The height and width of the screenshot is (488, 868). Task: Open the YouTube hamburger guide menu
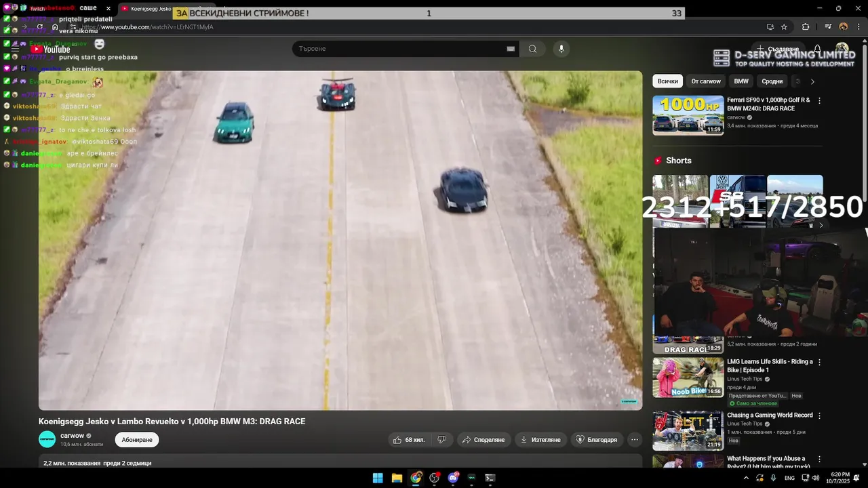(15, 49)
